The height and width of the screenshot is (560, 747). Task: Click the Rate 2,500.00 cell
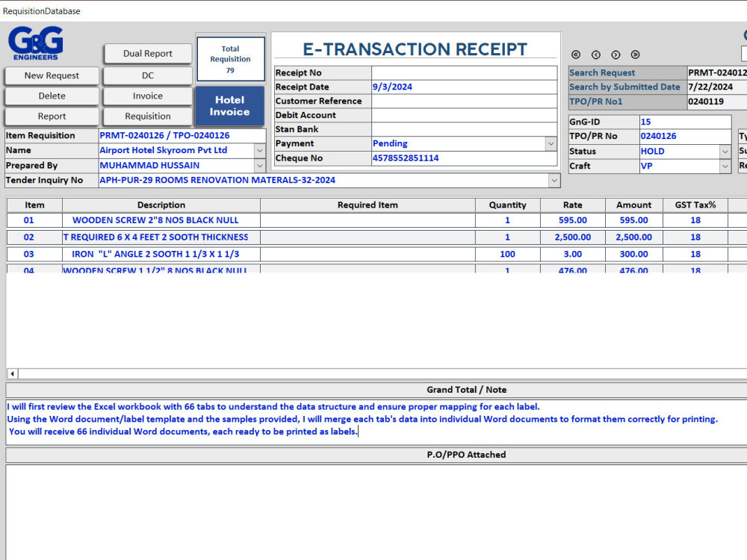573,237
